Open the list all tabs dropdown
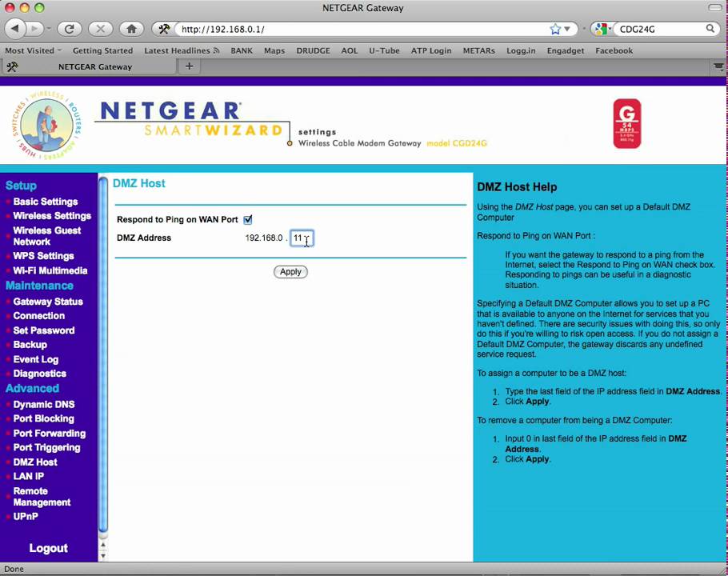Image resolution: width=728 pixels, height=576 pixels. pyautogui.click(x=718, y=66)
